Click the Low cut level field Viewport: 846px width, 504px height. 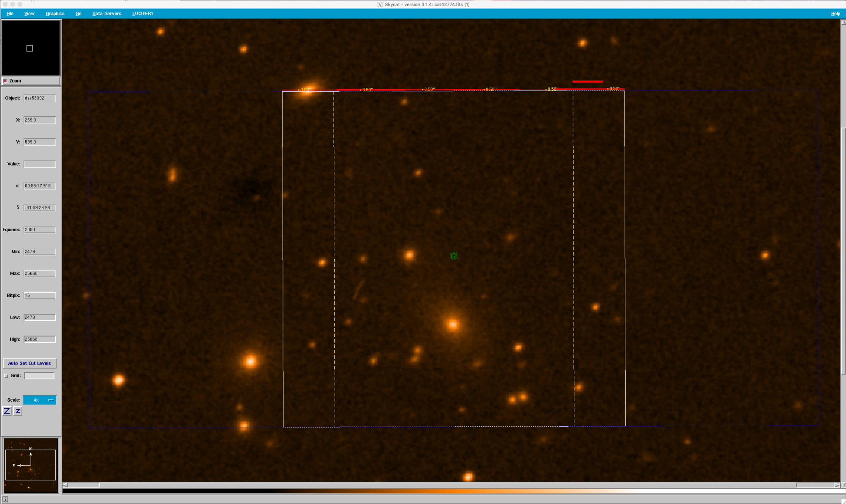point(40,317)
